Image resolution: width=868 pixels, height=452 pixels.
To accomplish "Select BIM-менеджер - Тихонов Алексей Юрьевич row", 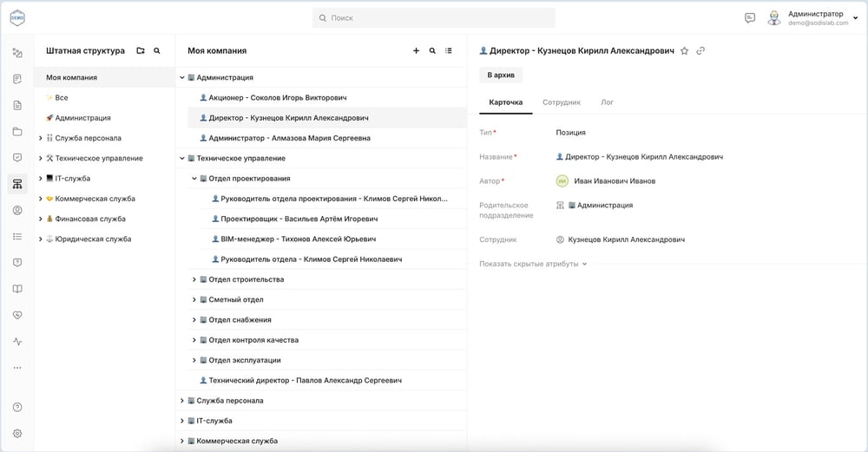I will (x=332, y=239).
